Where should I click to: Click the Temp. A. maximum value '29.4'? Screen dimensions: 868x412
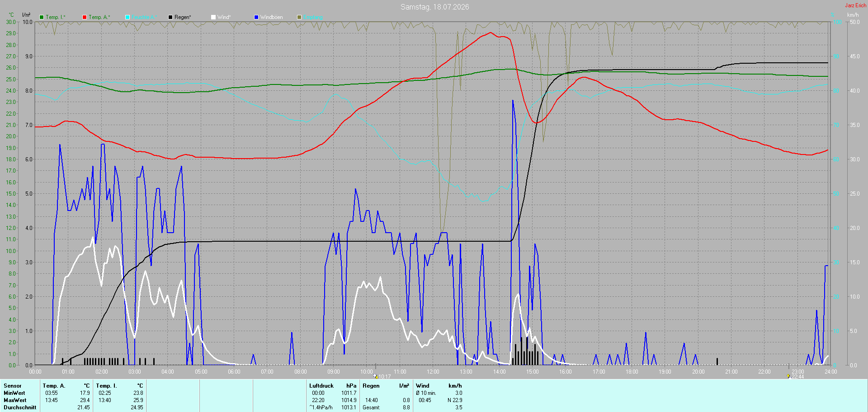pyautogui.click(x=85, y=400)
